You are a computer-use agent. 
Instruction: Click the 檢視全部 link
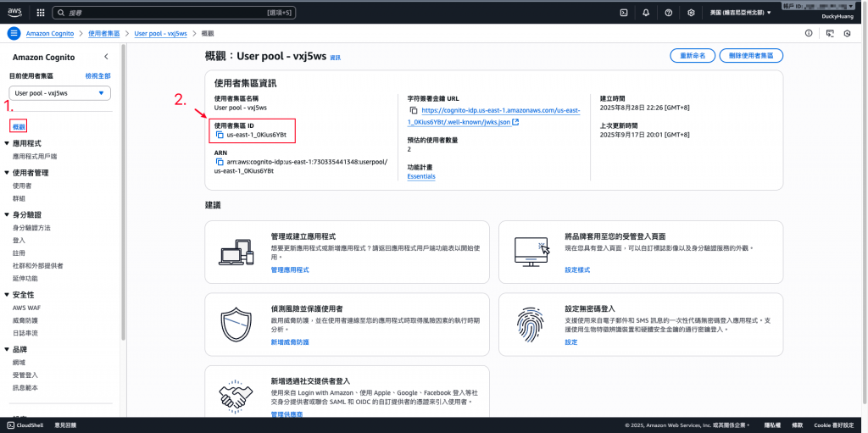[x=98, y=76]
